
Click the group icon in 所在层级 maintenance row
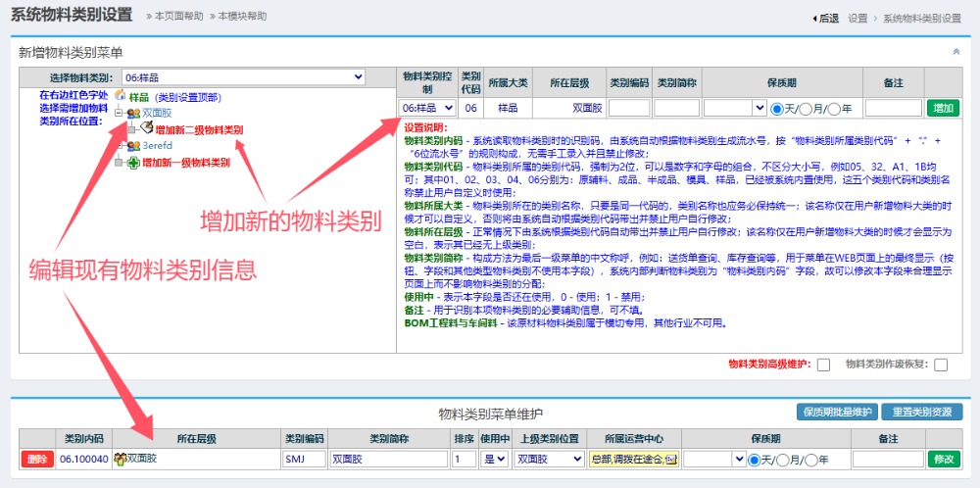tap(121, 459)
